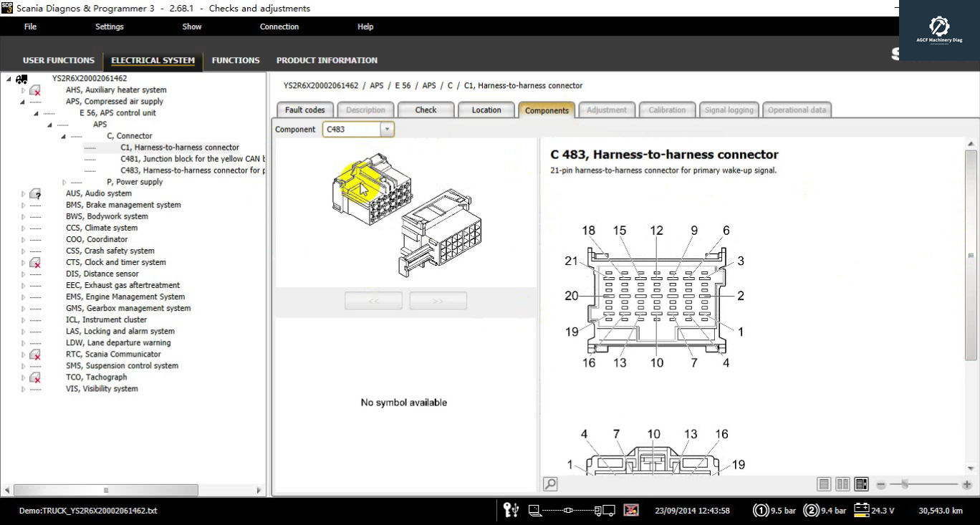Click the truck icon at the tree root
This screenshot has height=525, width=980.
pyautogui.click(x=21, y=79)
